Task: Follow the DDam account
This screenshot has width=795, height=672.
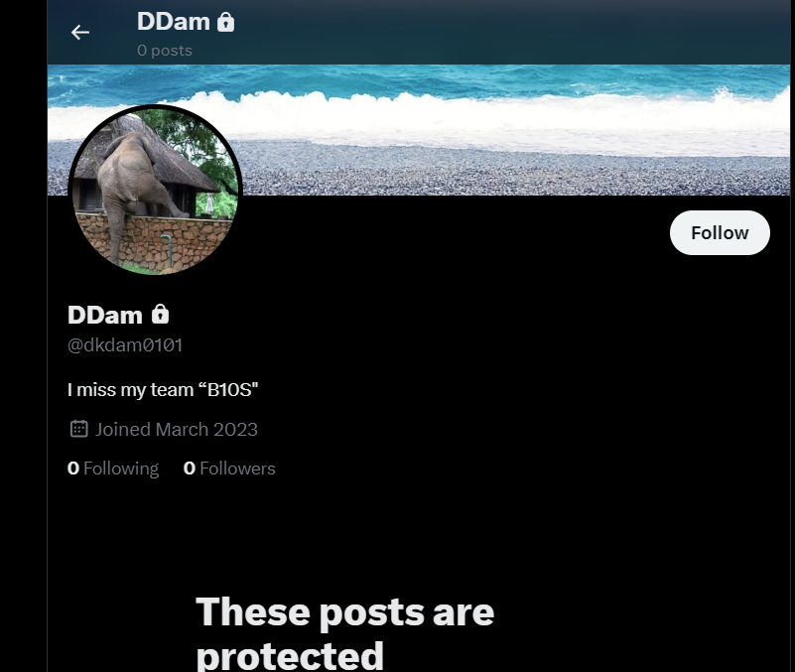Action: [x=720, y=233]
